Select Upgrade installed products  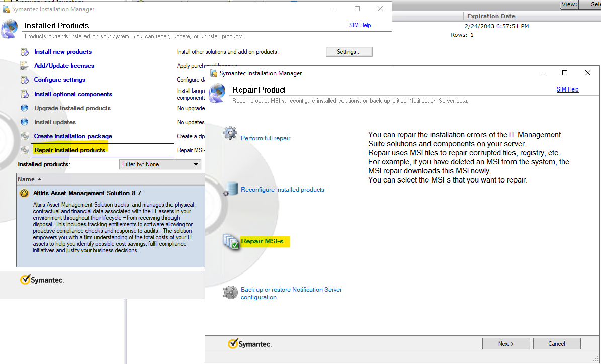pos(72,108)
